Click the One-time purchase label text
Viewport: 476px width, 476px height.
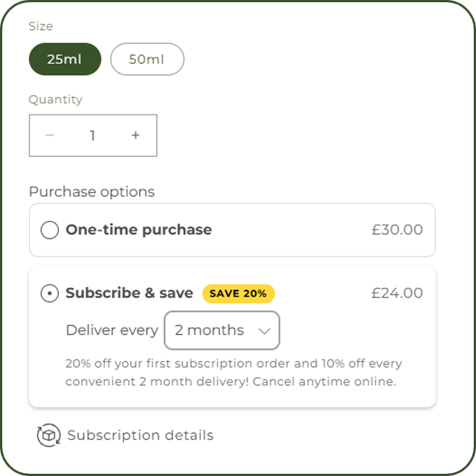click(138, 230)
